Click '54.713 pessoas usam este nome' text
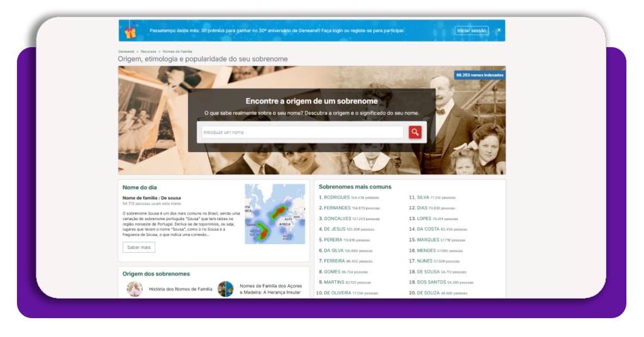 click(152, 204)
